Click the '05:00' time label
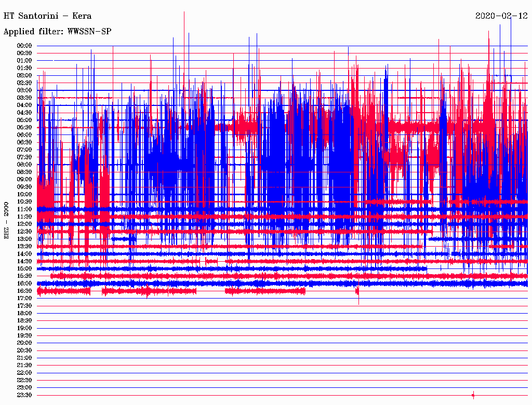This screenshot has width=532, height=405. pyautogui.click(x=24, y=120)
